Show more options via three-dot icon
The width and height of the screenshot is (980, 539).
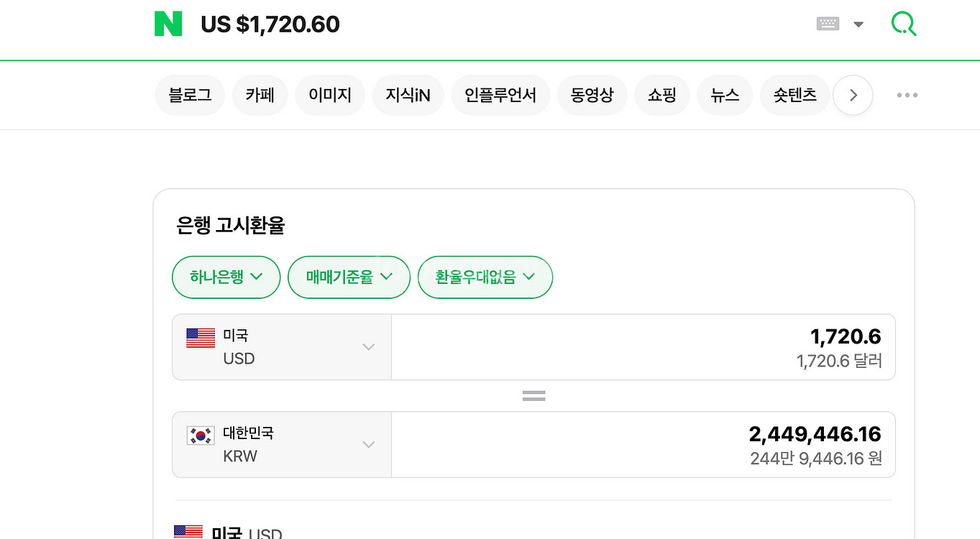pos(907,95)
